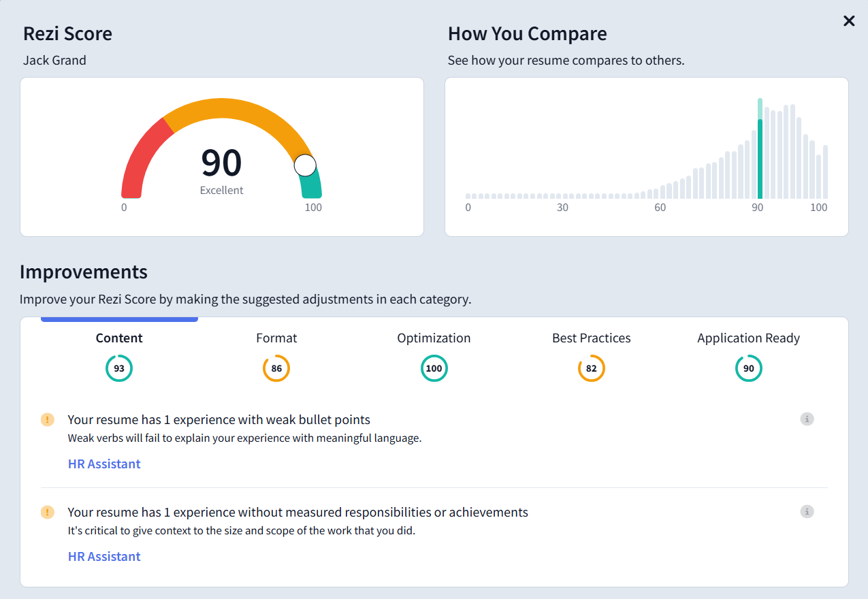Viewport: 868px width, 599px height.
Task: Click 'Your resume has 1 experience with weak bullet points'
Action: coord(219,419)
